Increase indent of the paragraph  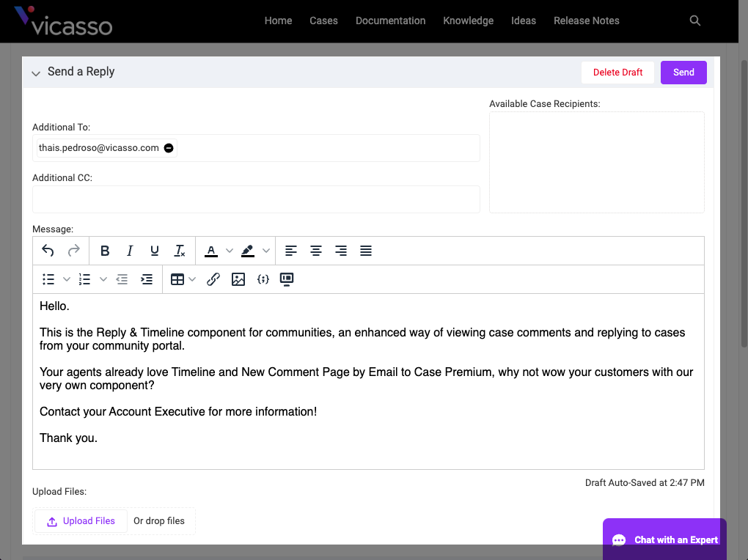click(147, 279)
